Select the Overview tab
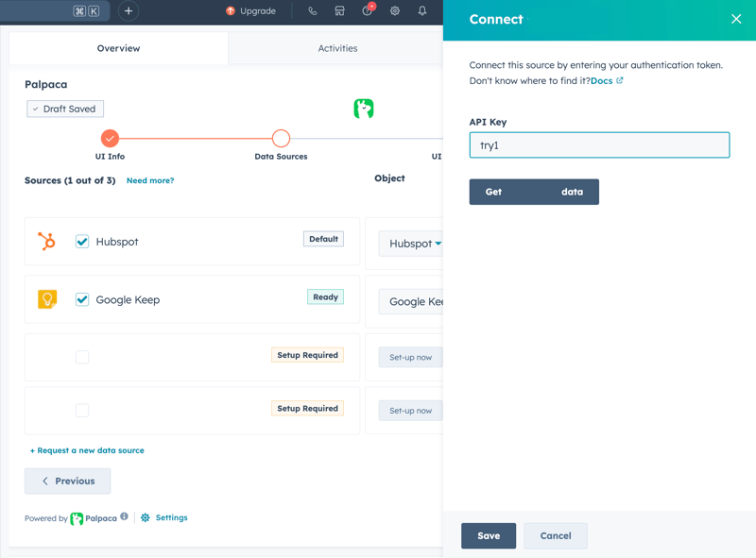The height and width of the screenshot is (558, 756). click(x=118, y=48)
